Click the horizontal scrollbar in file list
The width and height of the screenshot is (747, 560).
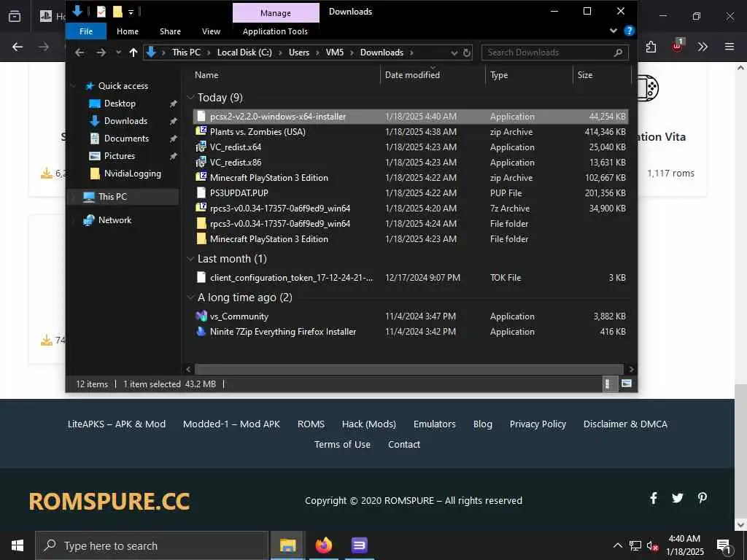(x=409, y=369)
